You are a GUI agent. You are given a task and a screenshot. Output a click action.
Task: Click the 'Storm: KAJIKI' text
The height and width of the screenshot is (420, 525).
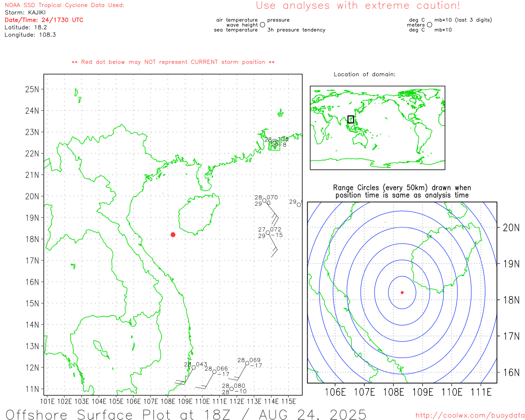pyautogui.click(x=25, y=12)
